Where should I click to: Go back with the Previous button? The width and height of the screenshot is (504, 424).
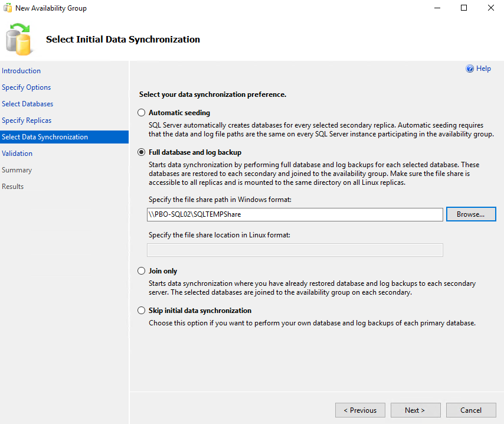click(360, 410)
